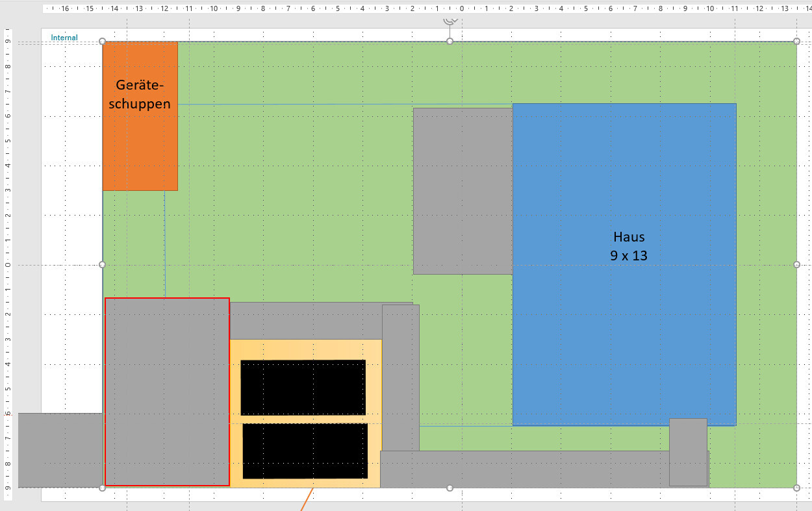Click the zero mark on the horizontal ruler
Image resolution: width=812 pixels, height=511 pixels.
coord(462,9)
